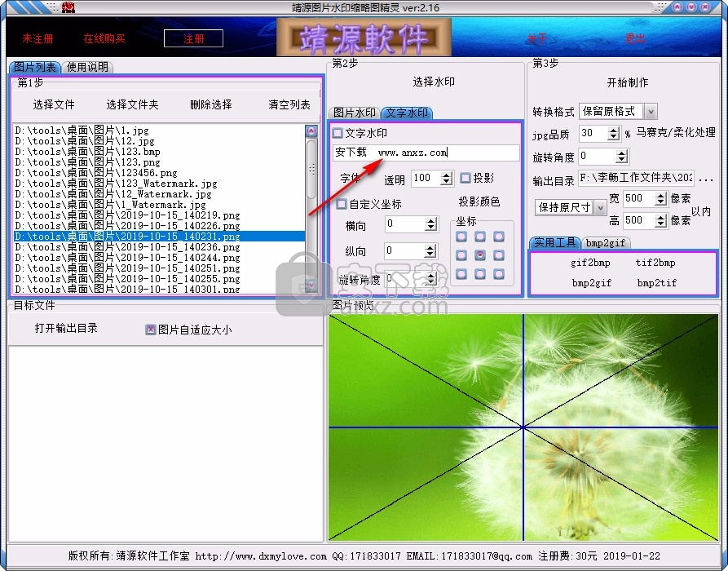Select top-center watermark position radio

tap(480, 237)
